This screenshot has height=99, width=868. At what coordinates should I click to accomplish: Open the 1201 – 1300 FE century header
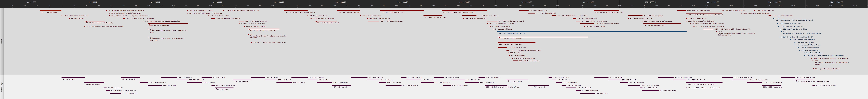coord(836,2)
